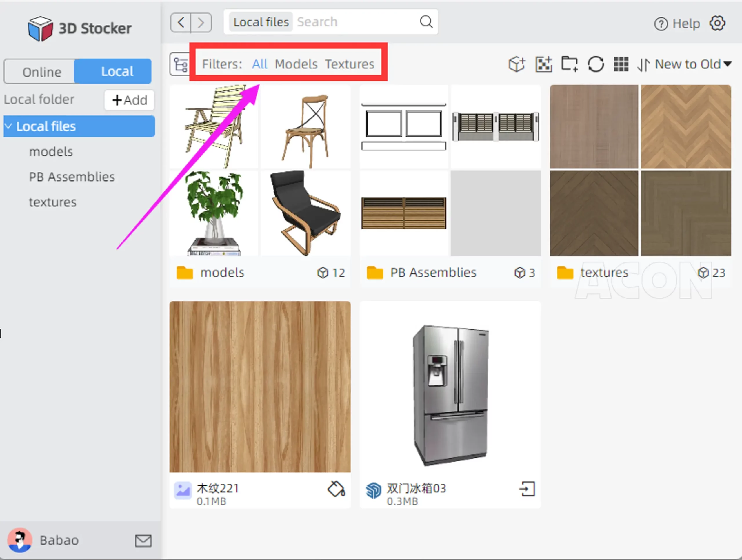742x560 pixels.
Task: Filter by Models only
Action: click(296, 64)
